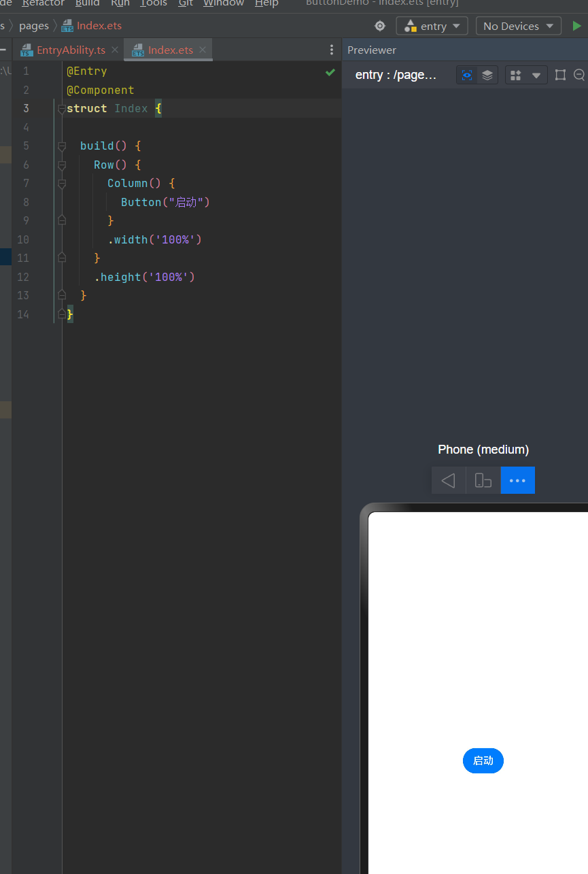Collapse the struct Index fold marker
The image size is (588, 874).
tap(62, 109)
